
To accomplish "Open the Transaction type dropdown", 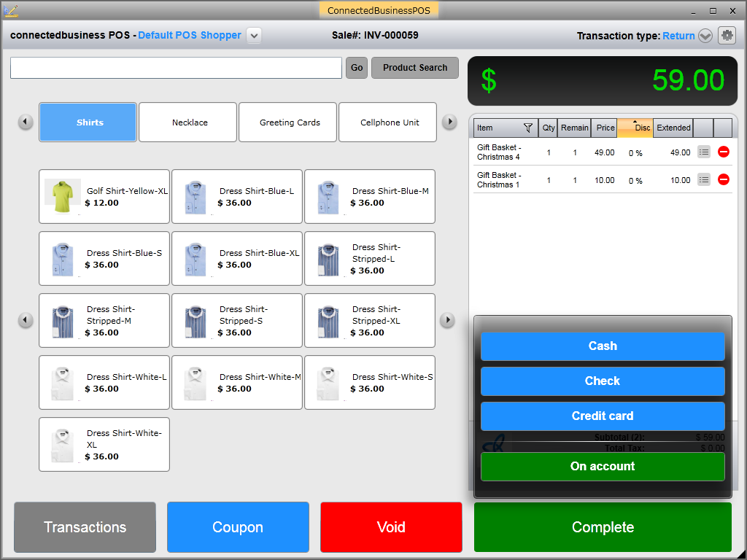I will coord(705,36).
